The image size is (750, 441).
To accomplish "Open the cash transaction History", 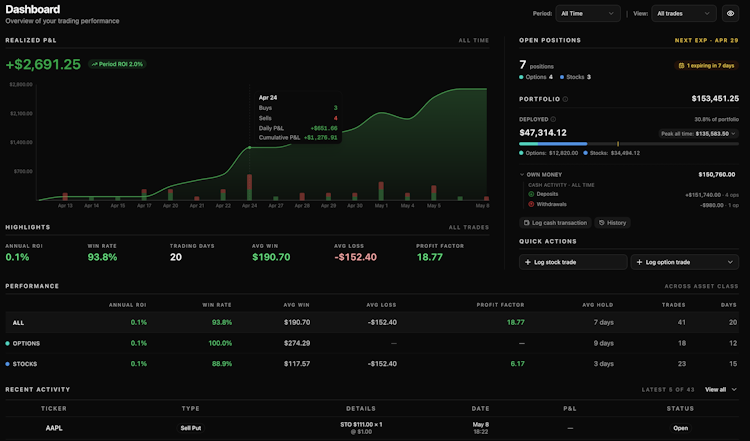I will 612,222.
